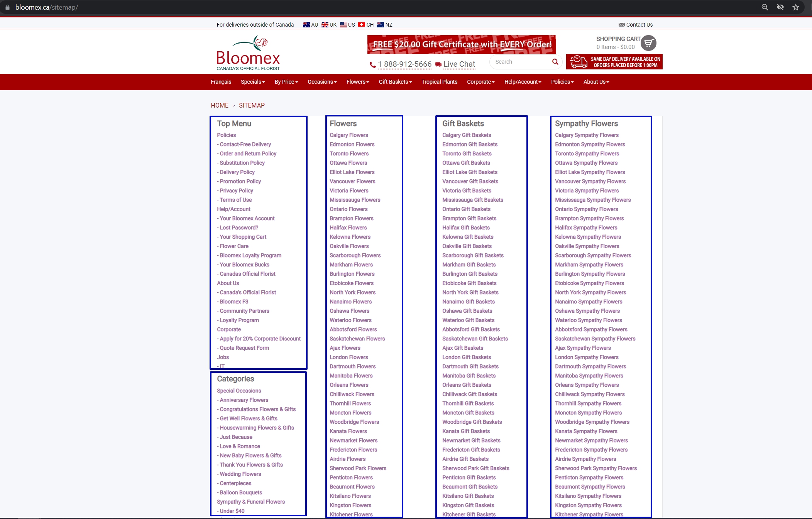Switch to Français language
This screenshot has height=519, width=812.
[x=221, y=82]
